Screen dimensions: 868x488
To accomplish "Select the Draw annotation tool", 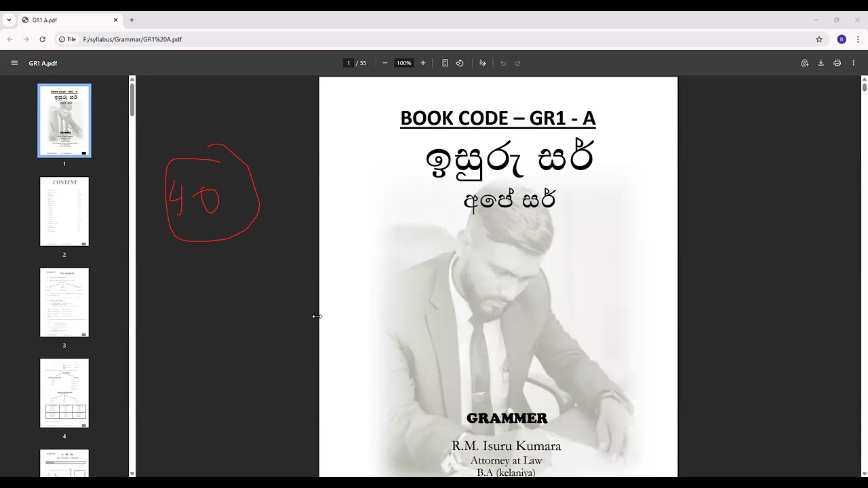I will [483, 63].
